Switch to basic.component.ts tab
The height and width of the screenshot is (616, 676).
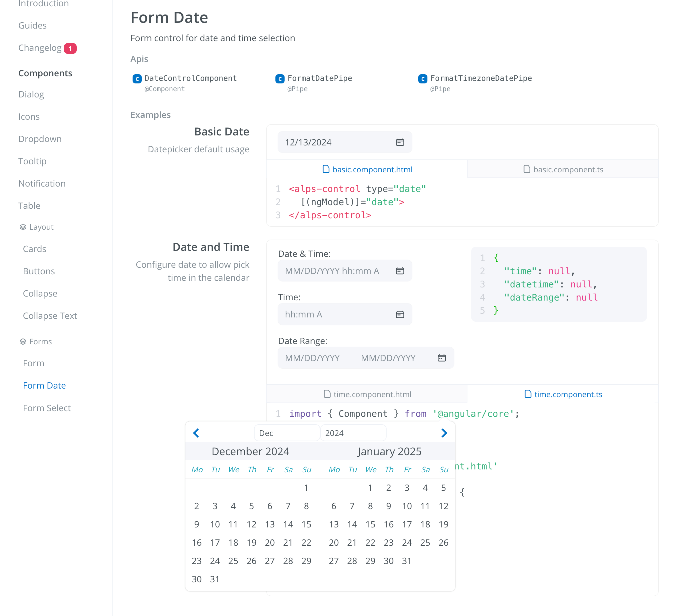[562, 170]
